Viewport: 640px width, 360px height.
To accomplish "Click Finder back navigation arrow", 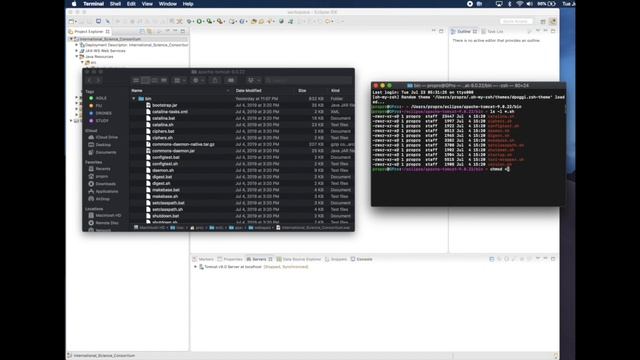I will (x=90, y=80).
